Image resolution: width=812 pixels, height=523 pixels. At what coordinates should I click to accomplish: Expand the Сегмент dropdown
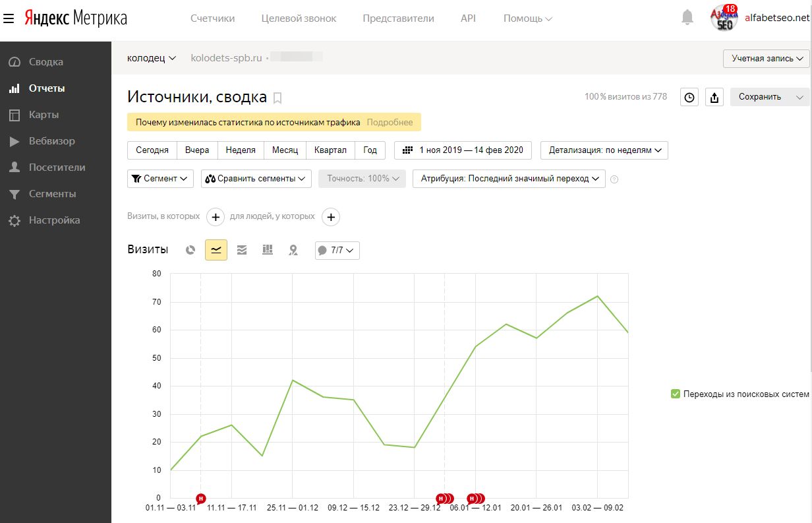click(159, 179)
